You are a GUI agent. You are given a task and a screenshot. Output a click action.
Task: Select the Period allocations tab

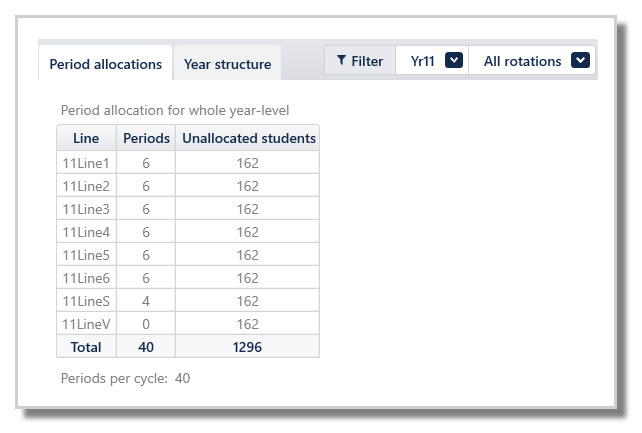pyautogui.click(x=106, y=64)
